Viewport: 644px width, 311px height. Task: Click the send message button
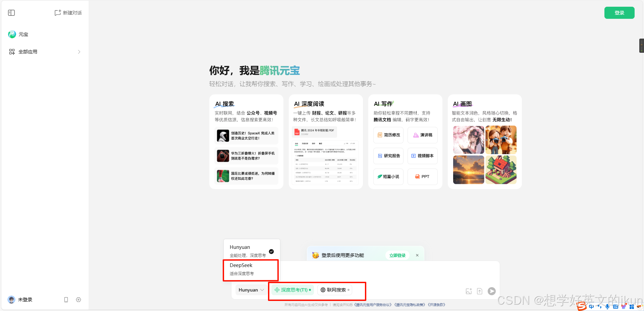(x=492, y=291)
